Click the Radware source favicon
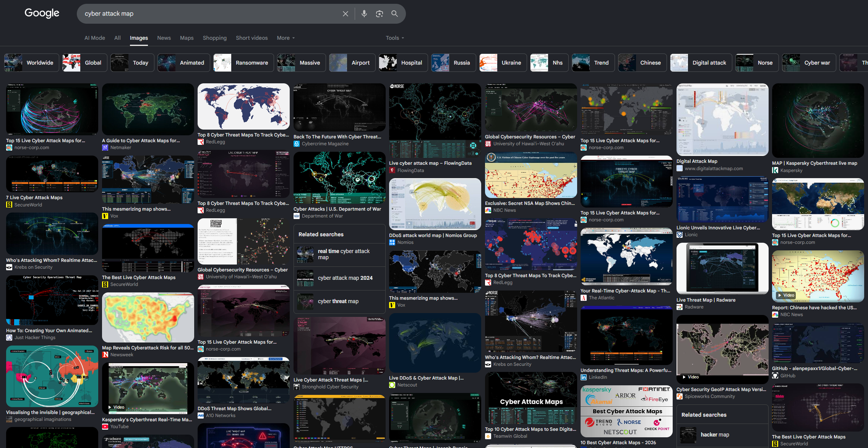The width and height of the screenshot is (868, 448). (x=680, y=307)
